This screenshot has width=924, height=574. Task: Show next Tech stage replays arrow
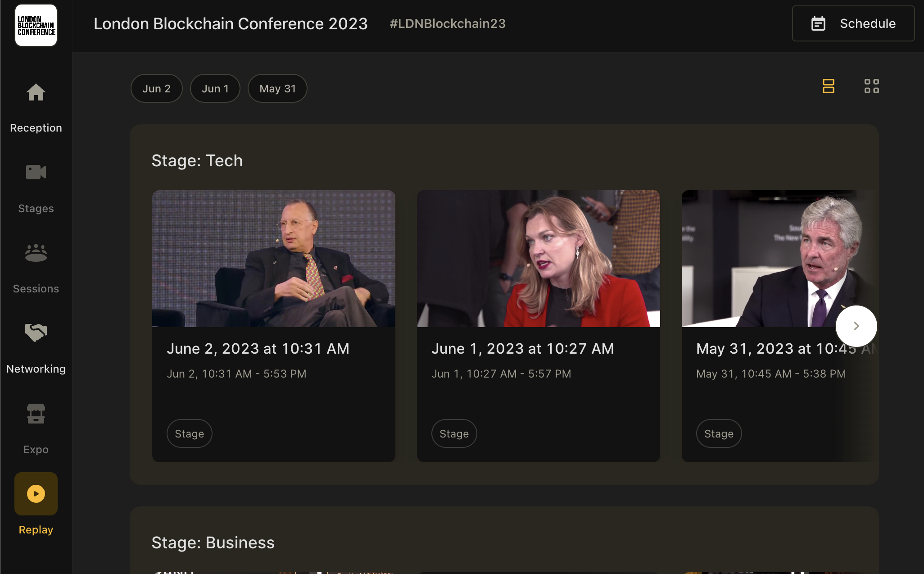[856, 326]
